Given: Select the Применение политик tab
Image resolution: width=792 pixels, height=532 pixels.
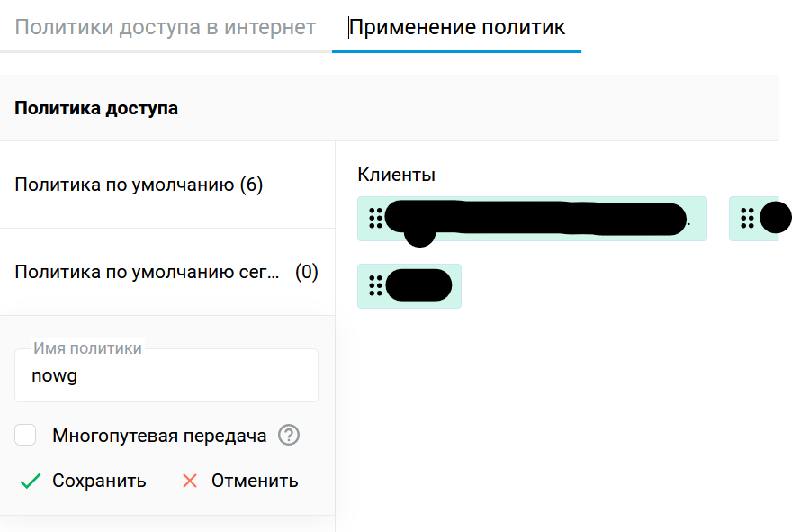Looking at the screenshot, I should coord(456,27).
